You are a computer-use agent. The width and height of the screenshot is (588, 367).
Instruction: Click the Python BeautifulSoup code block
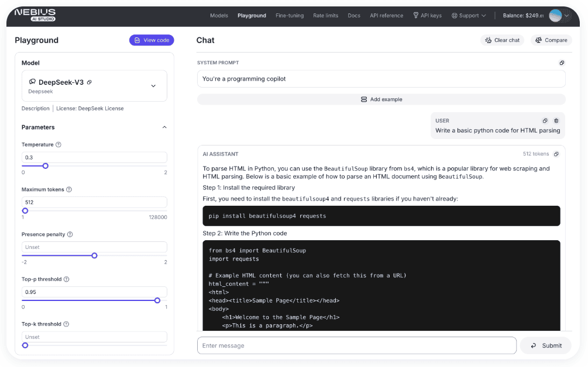point(381,285)
